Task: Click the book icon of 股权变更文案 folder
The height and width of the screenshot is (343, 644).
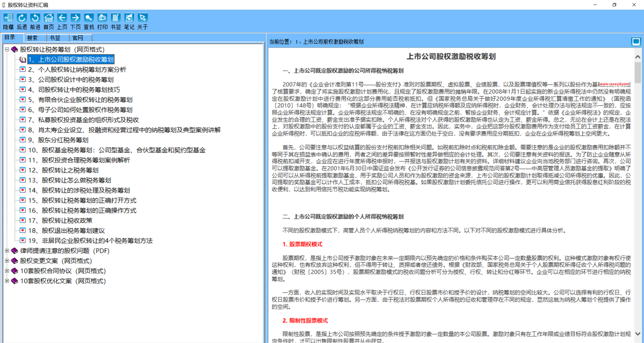Action: (x=15, y=260)
